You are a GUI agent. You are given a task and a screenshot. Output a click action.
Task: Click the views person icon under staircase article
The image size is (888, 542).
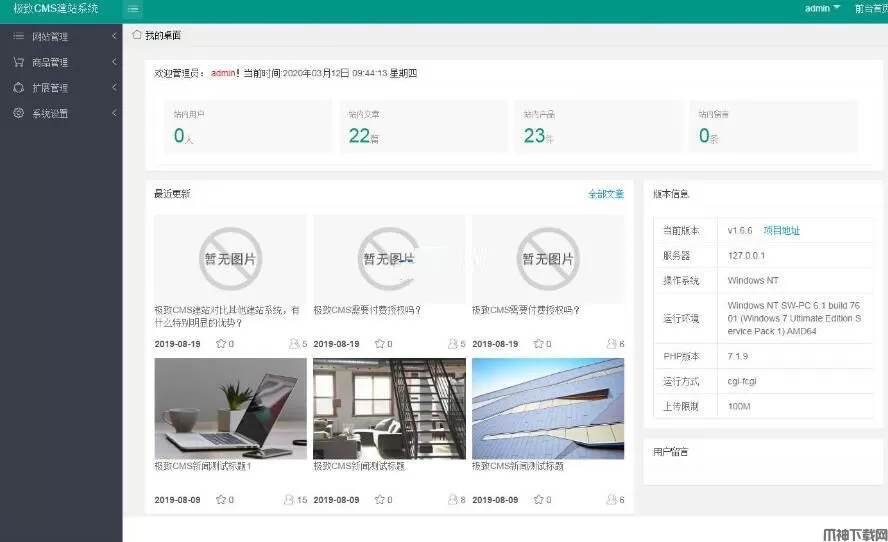coord(452,499)
